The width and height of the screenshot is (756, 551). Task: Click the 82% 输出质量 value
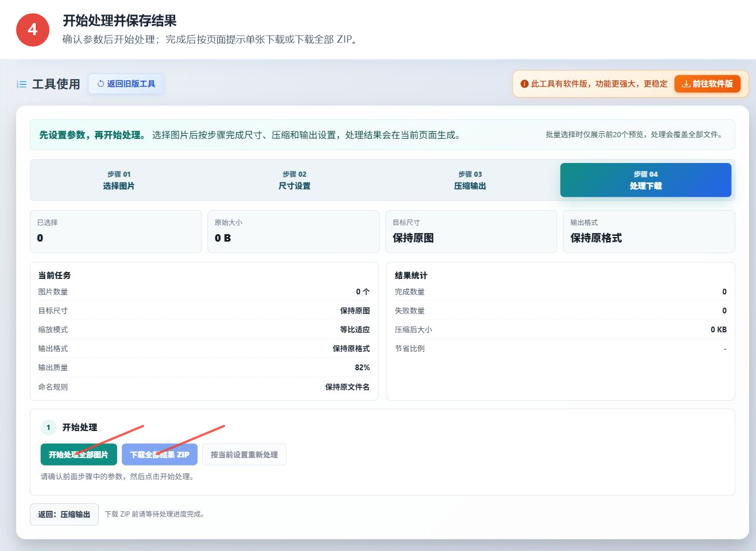point(362,367)
